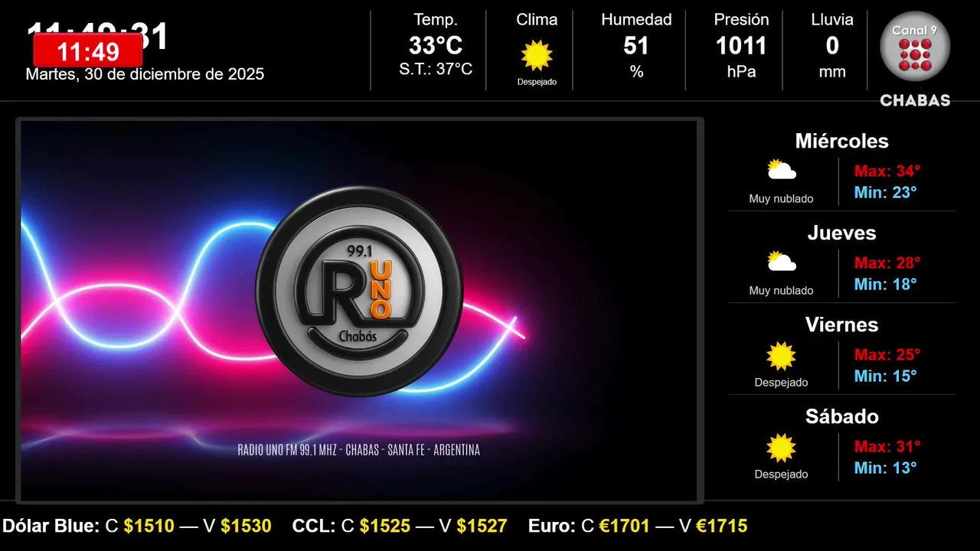Click Despejado label under Viernes

pyautogui.click(x=781, y=383)
